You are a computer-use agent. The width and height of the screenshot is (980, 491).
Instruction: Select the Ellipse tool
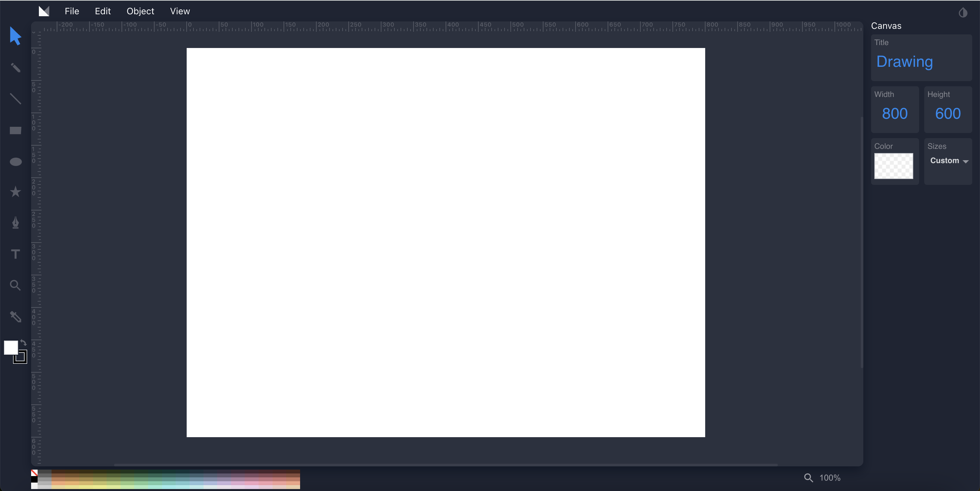(16, 162)
